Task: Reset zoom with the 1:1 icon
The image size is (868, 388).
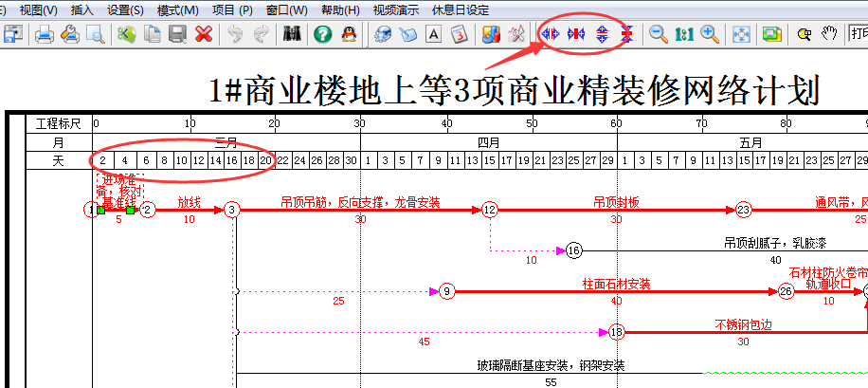Action: (x=684, y=35)
